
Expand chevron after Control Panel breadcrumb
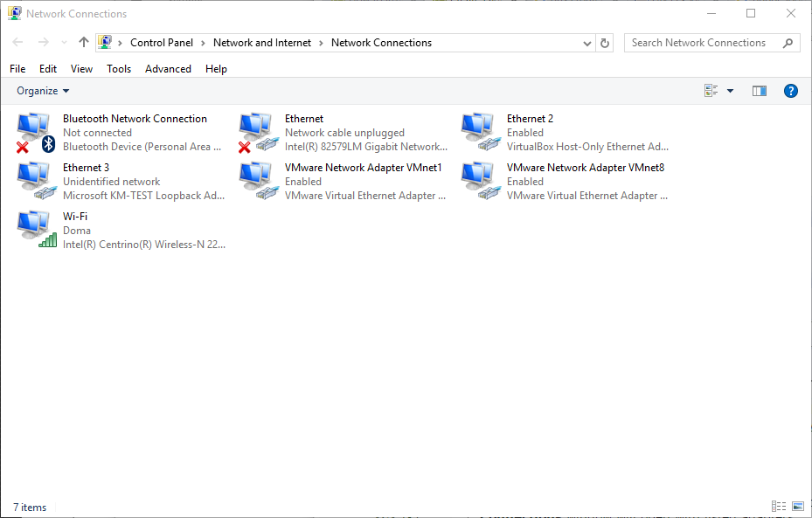(203, 44)
